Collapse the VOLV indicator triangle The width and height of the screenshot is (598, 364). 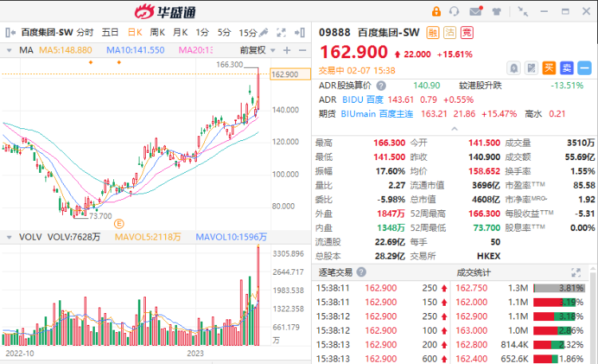pyautogui.click(x=9, y=237)
